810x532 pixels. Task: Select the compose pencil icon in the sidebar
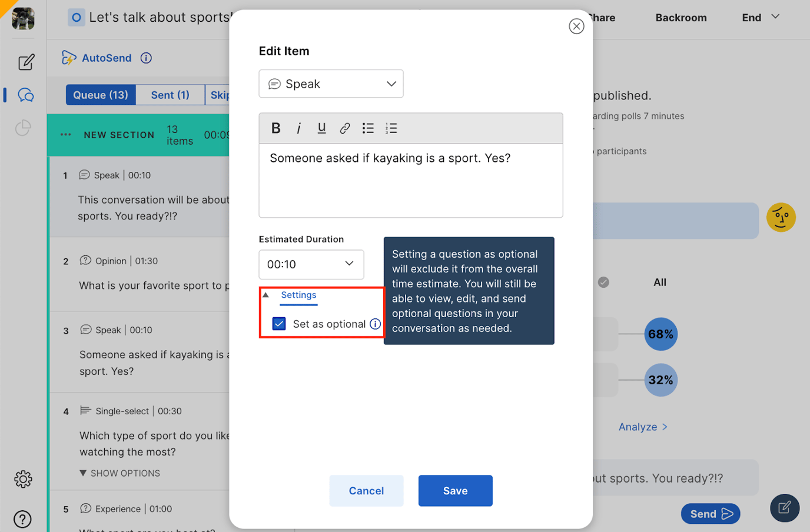tap(25, 61)
